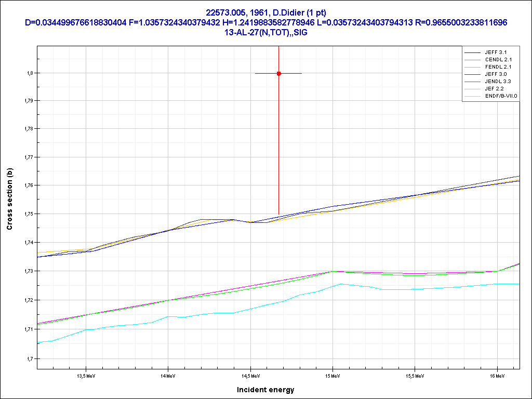Click the "Incident energy" x-axis title
Image resolution: width=532 pixels, height=399 pixels.
(265, 390)
